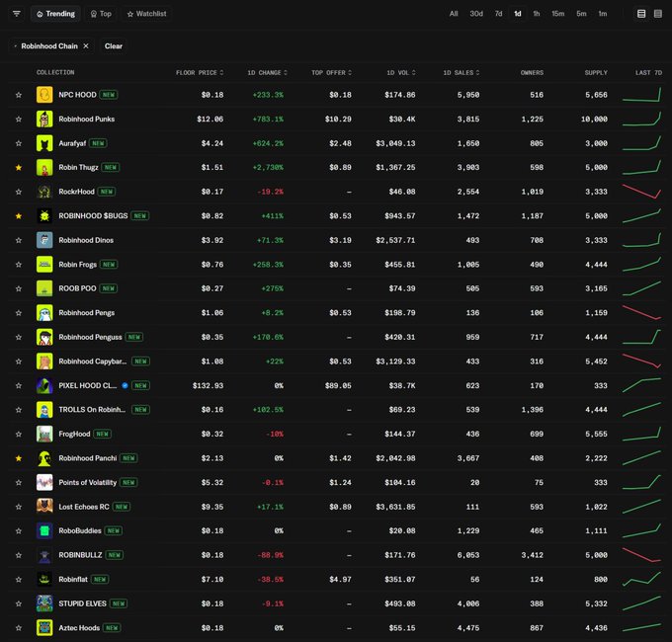
Task: Open STUPID ELVES collection avatar
Action: [44, 603]
